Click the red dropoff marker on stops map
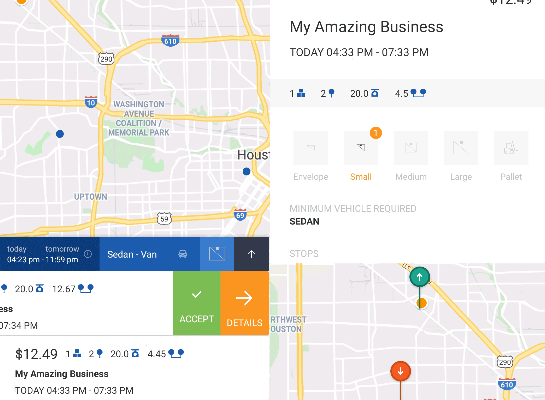Screen dimensions: 545x400 pos(400,371)
